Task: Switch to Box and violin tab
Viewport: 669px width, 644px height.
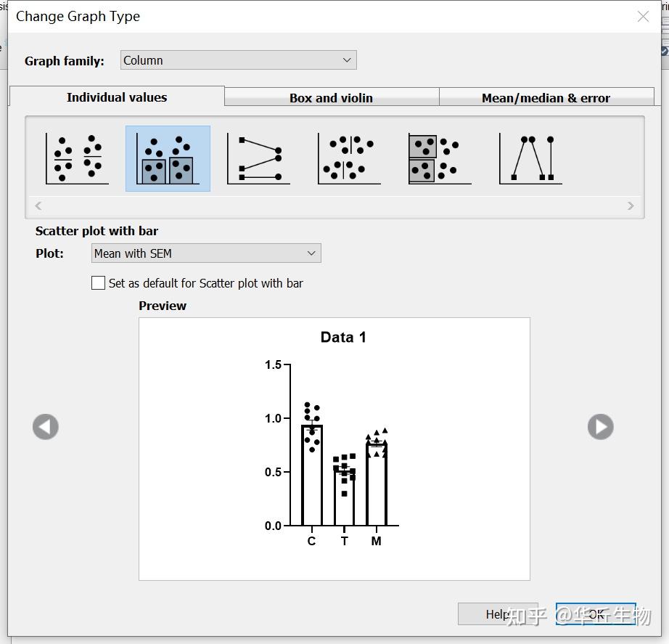Action: (x=332, y=97)
